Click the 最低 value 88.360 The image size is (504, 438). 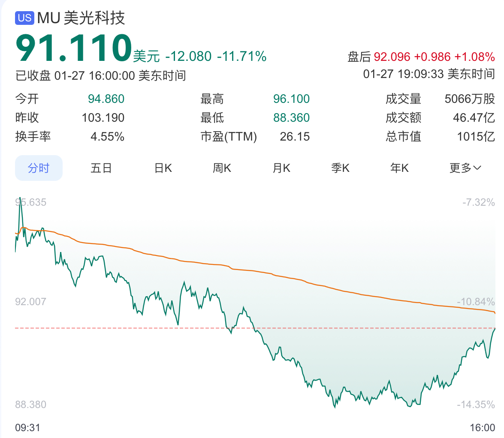click(x=291, y=118)
